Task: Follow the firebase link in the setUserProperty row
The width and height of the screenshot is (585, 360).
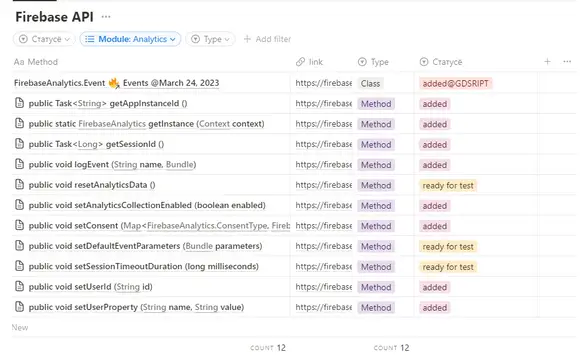Action: pyautogui.click(x=323, y=307)
